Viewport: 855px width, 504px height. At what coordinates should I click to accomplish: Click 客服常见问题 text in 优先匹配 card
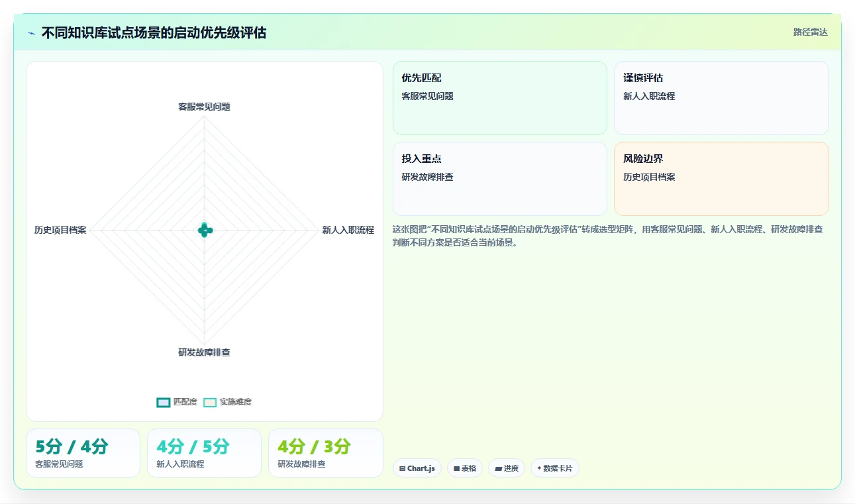point(427,96)
